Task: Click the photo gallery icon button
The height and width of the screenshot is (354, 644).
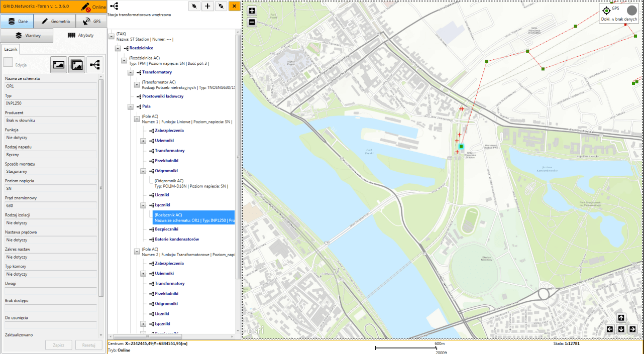Action: point(76,65)
